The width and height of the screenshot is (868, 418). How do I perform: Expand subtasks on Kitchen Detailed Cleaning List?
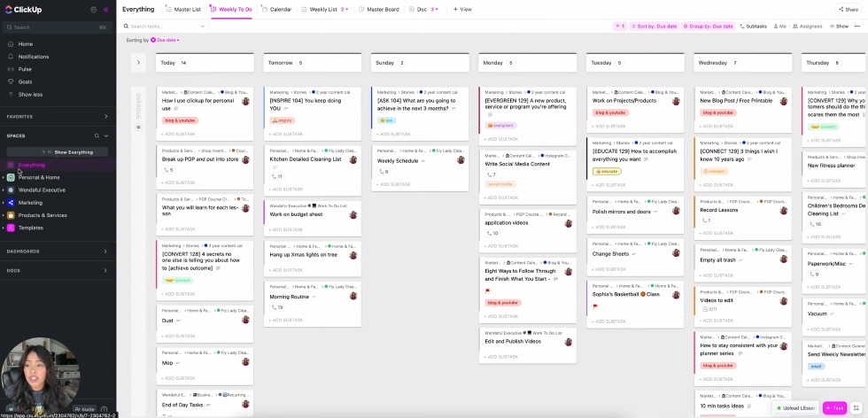(276, 176)
